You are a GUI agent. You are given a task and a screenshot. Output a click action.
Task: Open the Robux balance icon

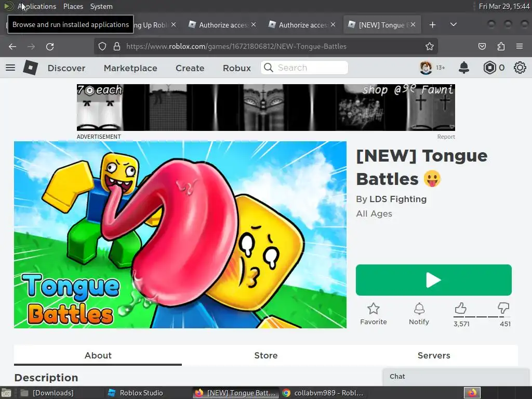point(489,68)
